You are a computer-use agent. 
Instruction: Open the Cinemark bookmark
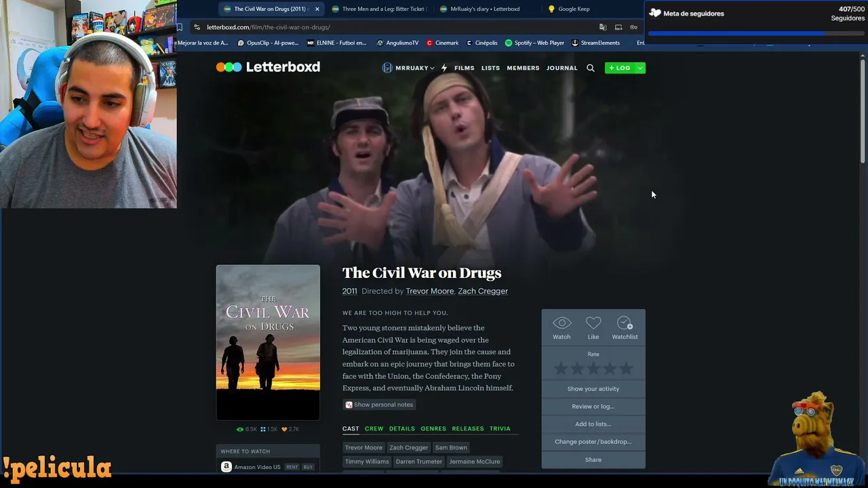click(x=443, y=43)
